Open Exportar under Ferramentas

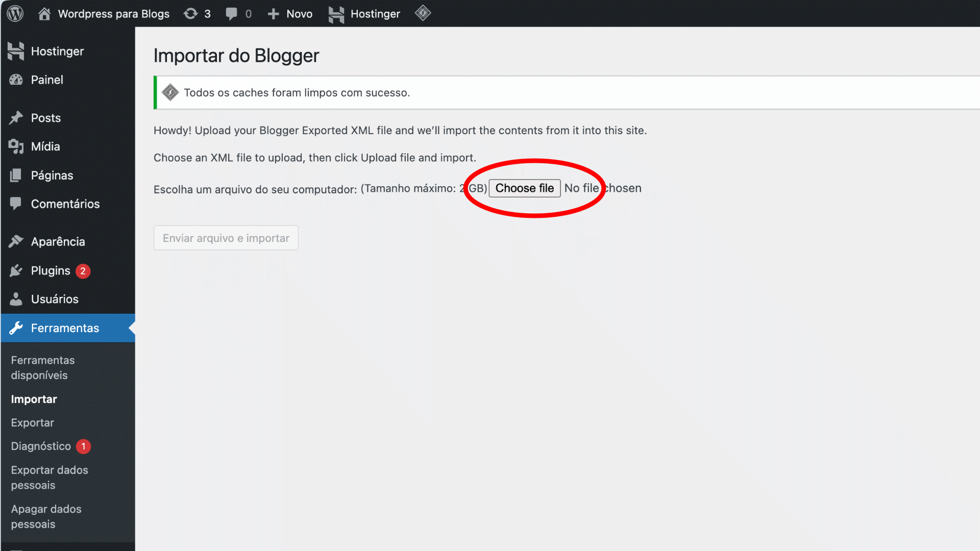[32, 422]
